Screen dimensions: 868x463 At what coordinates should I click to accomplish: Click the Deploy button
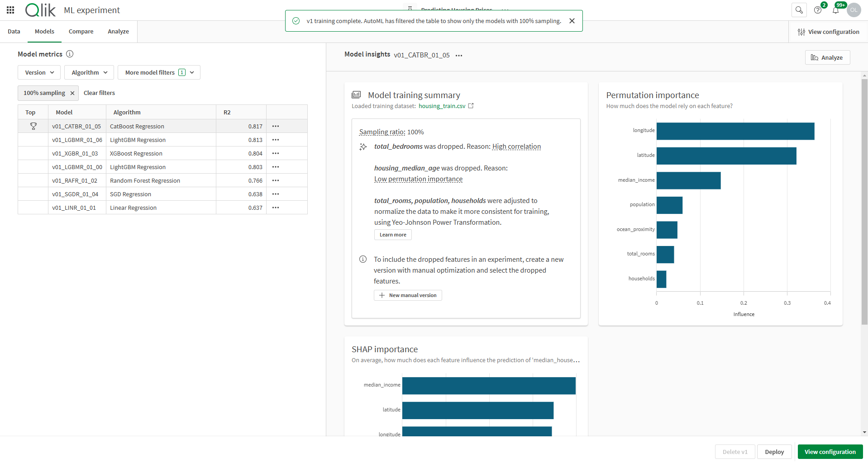(x=774, y=452)
